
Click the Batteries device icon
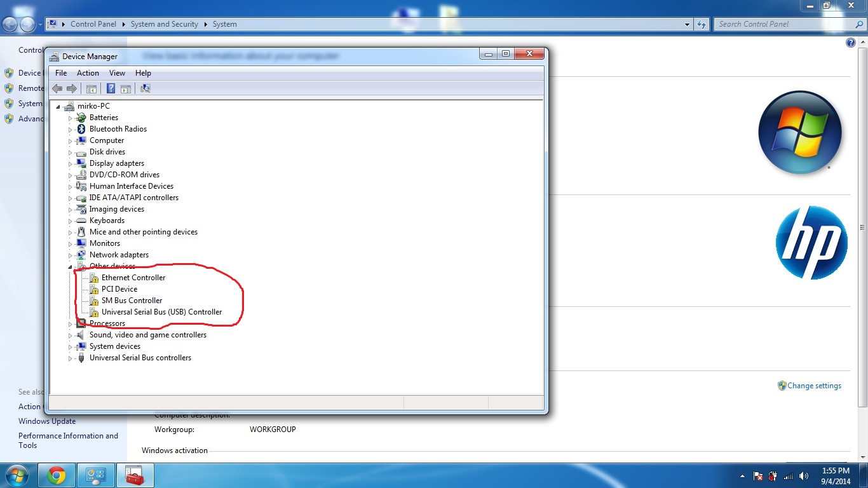coord(81,118)
